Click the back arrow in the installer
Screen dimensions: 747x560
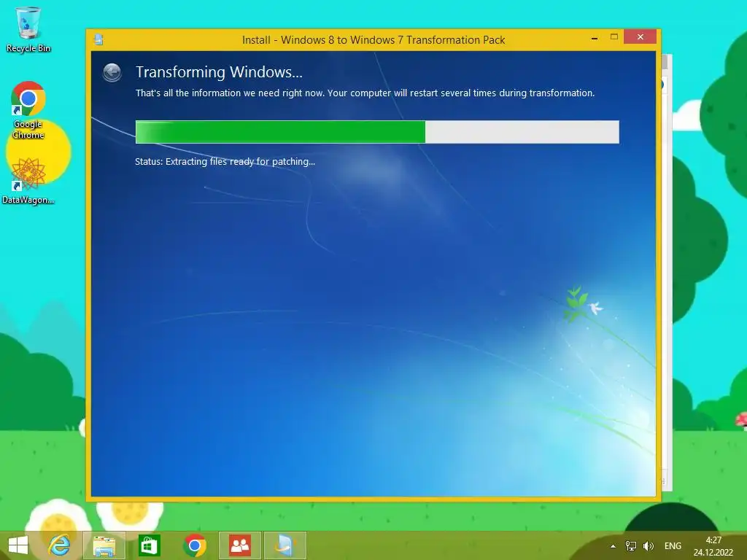click(x=112, y=73)
